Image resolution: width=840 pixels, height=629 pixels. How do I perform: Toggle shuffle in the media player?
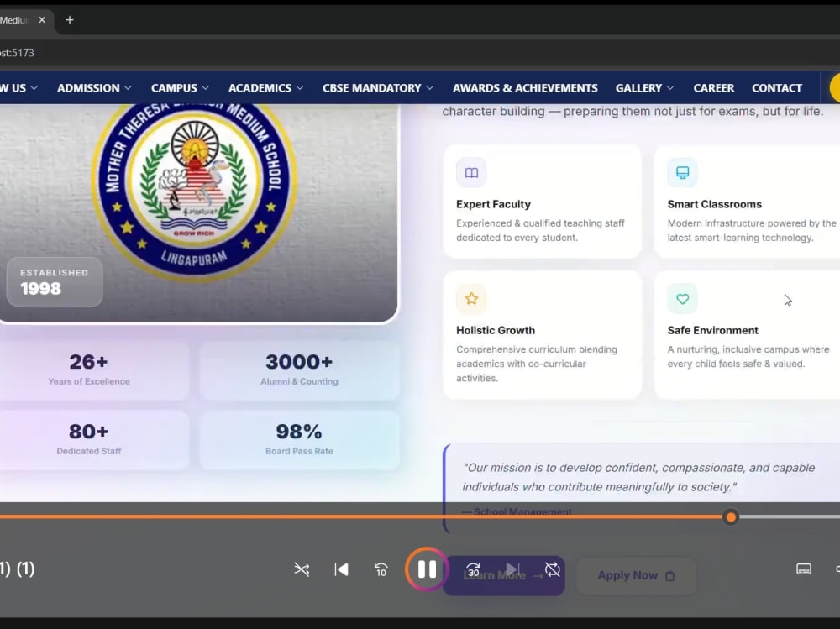tap(302, 569)
